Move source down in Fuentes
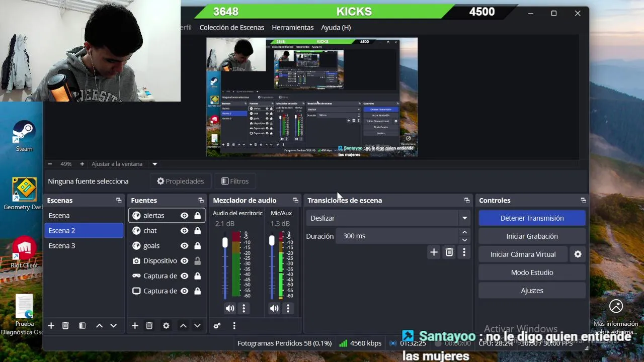 197,326
